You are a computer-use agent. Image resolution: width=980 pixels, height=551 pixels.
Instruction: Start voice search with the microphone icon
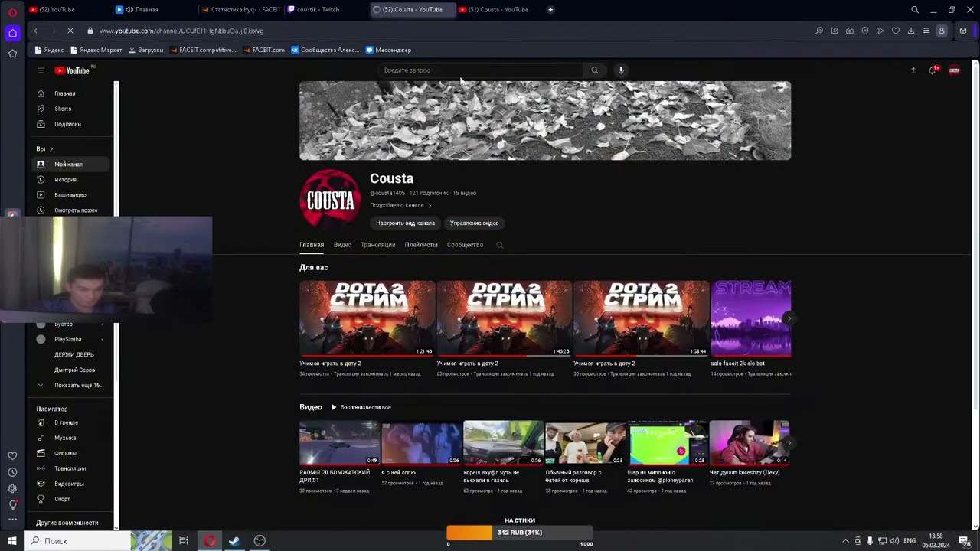coord(621,70)
